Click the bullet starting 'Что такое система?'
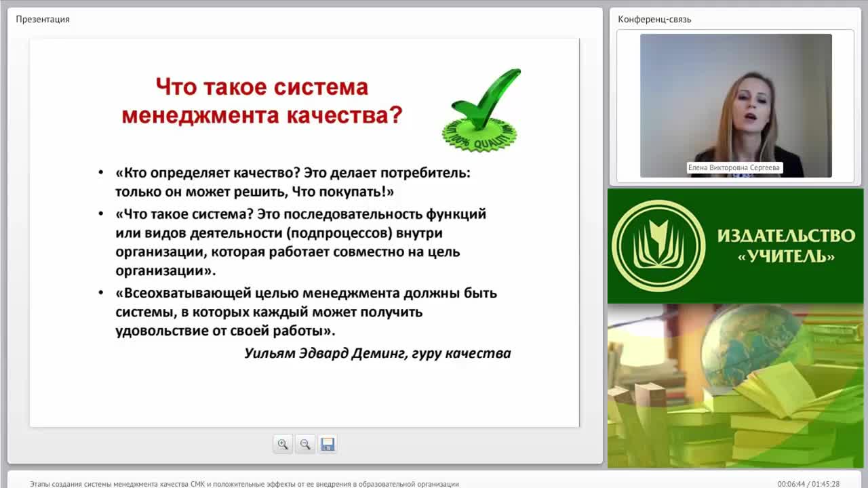This screenshot has width=868, height=488. pyautogui.click(x=301, y=242)
